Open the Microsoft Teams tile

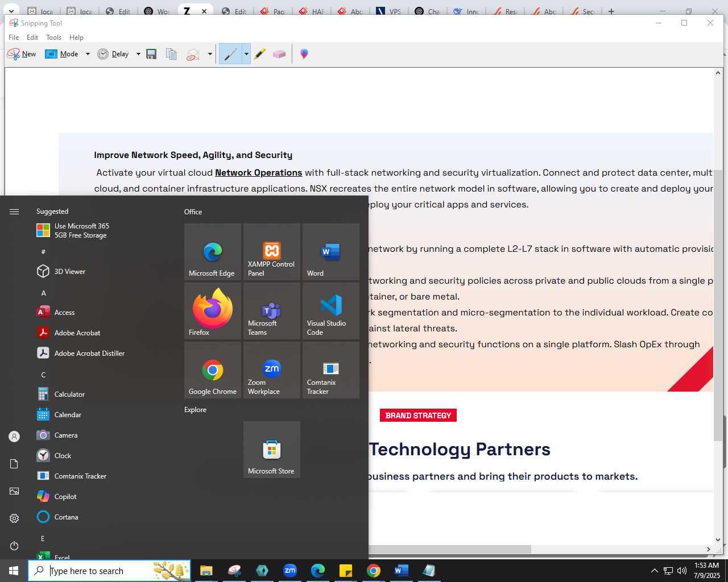click(x=272, y=311)
